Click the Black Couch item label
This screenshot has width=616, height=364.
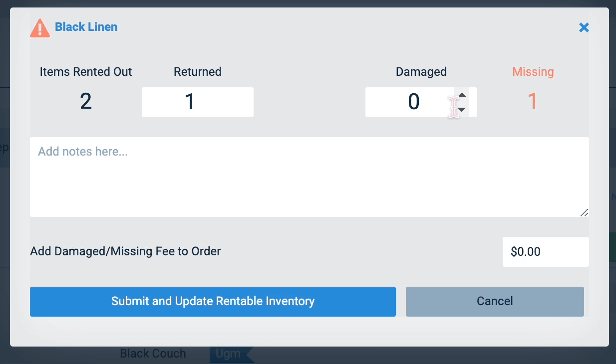[152, 354]
